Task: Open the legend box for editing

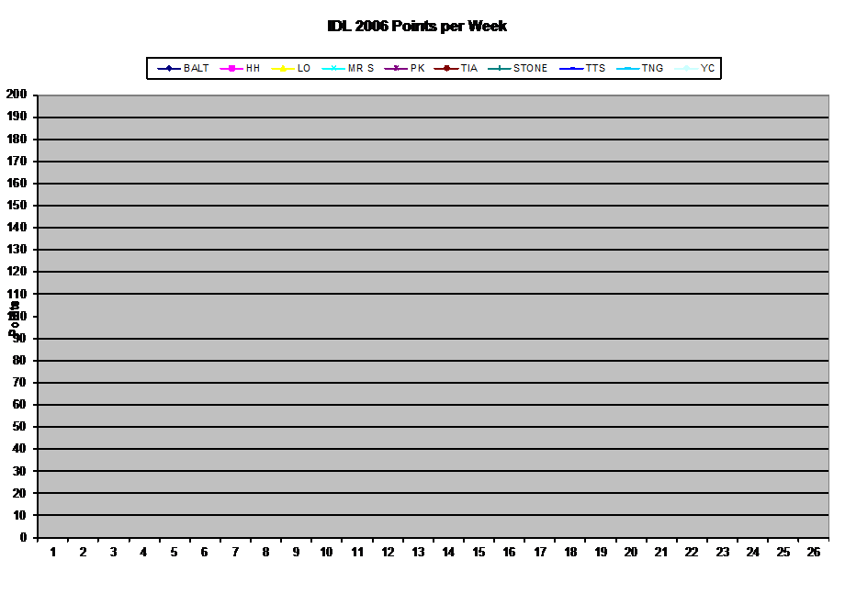Action: click(x=432, y=67)
